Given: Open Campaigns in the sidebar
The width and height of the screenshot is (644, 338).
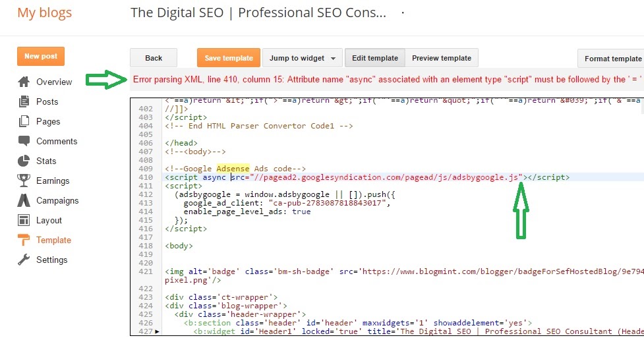Looking at the screenshot, I should click(x=57, y=200).
